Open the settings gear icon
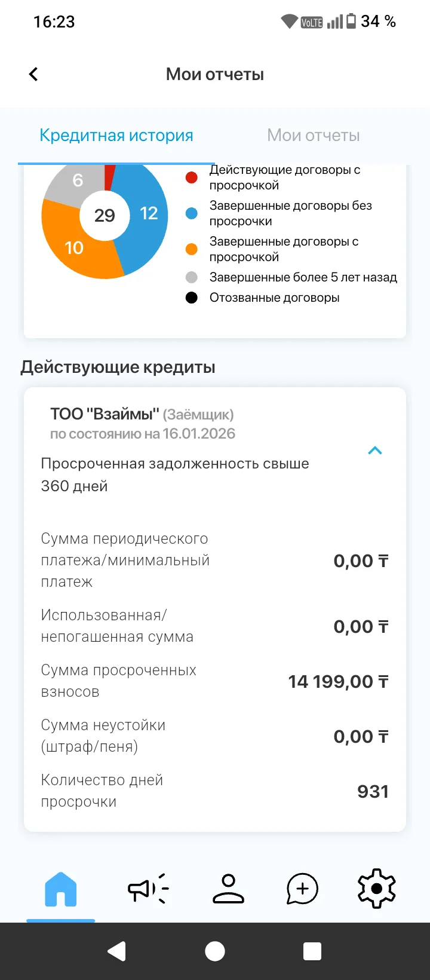 (376, 889)
